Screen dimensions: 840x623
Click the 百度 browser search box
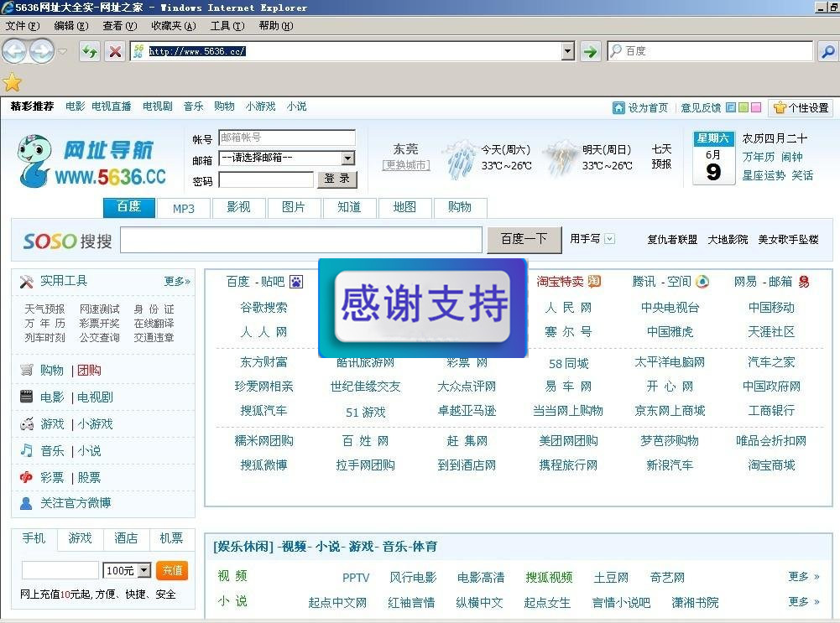pos(711,51)
